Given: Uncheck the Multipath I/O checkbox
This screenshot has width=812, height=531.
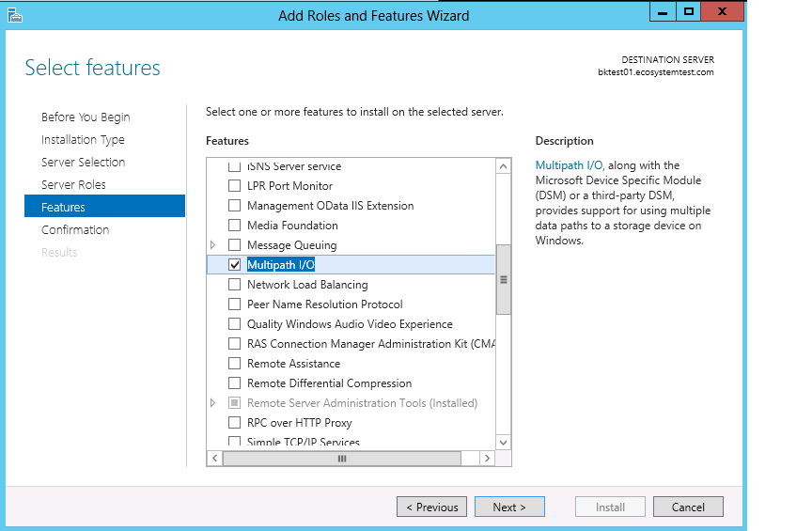Looking at the screenshot, I should (x=235, y=265).
